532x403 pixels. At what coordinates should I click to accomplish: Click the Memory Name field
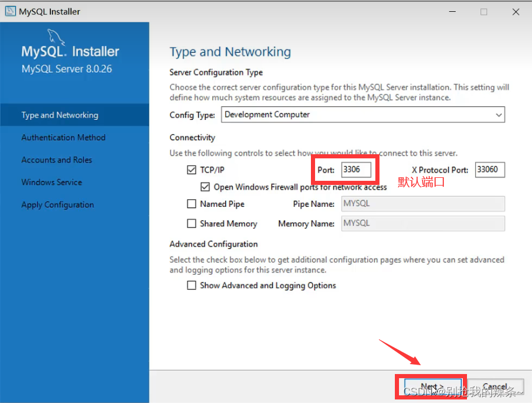(423, 223)
